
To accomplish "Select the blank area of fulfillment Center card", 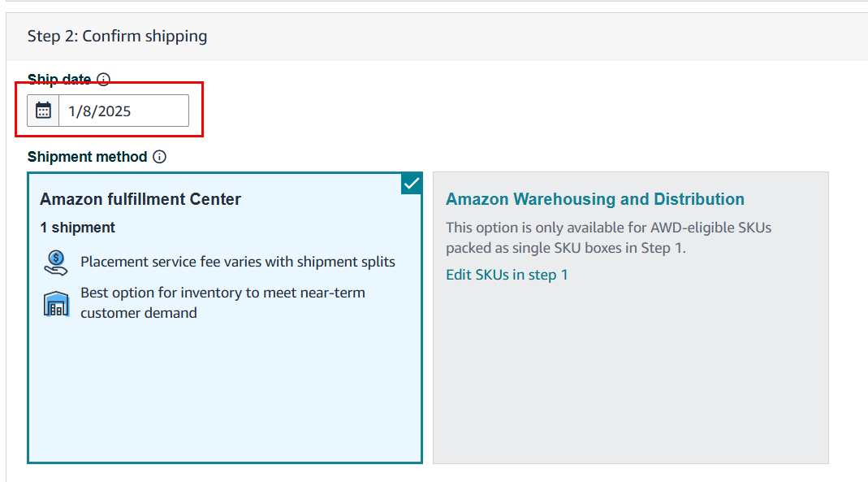I will 225,391.
